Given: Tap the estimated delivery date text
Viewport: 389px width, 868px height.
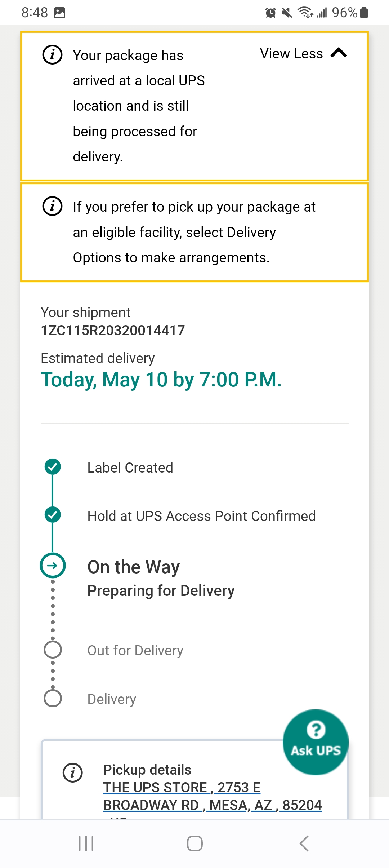Looking at the screenshot, I should (161, 380).
